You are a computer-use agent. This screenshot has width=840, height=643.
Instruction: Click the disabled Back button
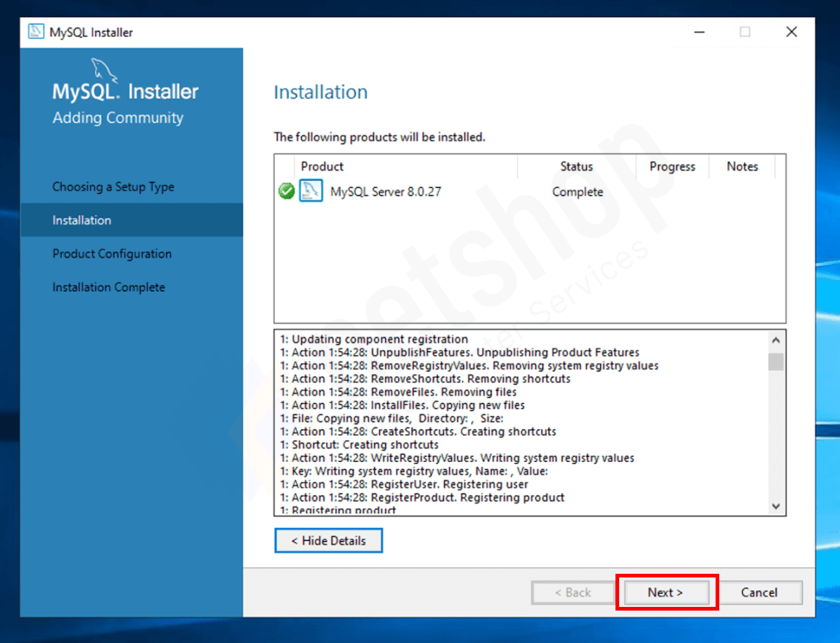[573, 592]
